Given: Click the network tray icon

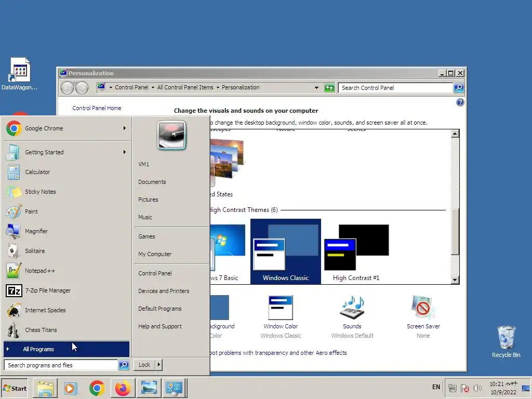Looking at the screenshot, I should tap(453, 388).
